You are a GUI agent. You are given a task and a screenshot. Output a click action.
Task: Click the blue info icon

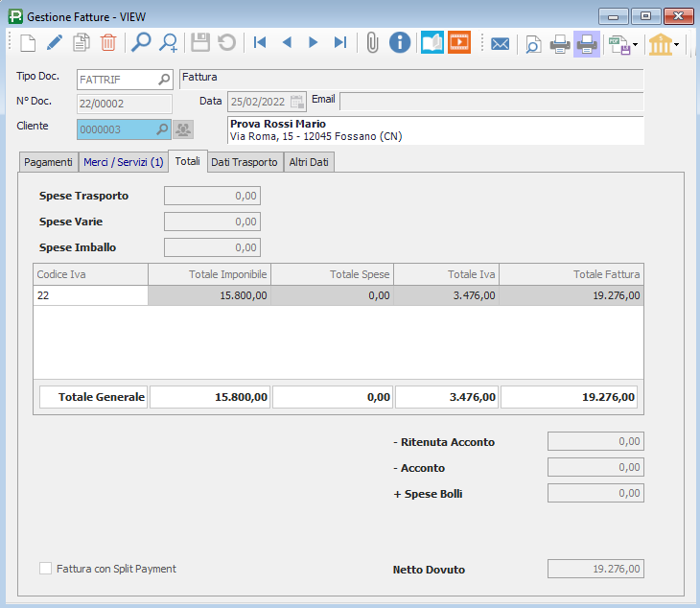pos(399,43)
